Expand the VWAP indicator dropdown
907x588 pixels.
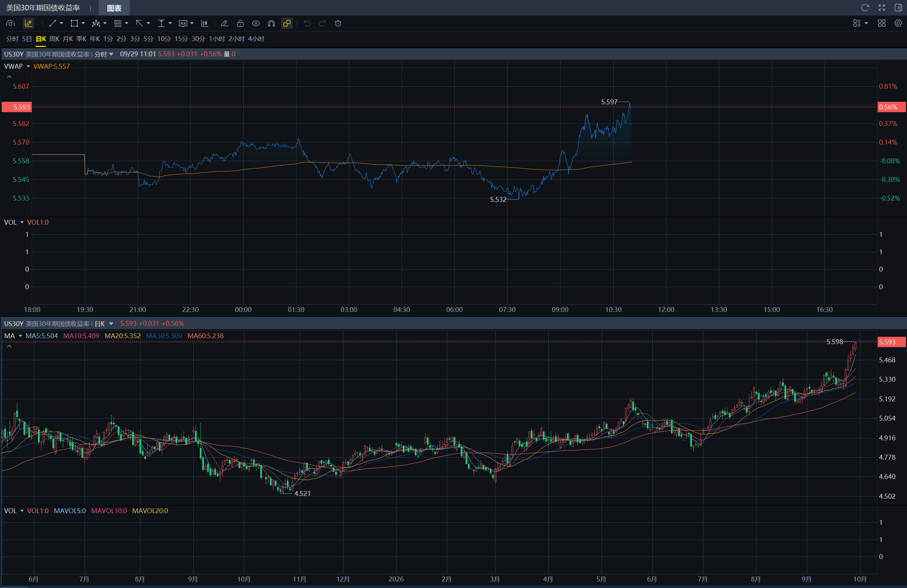coord(28,66)
